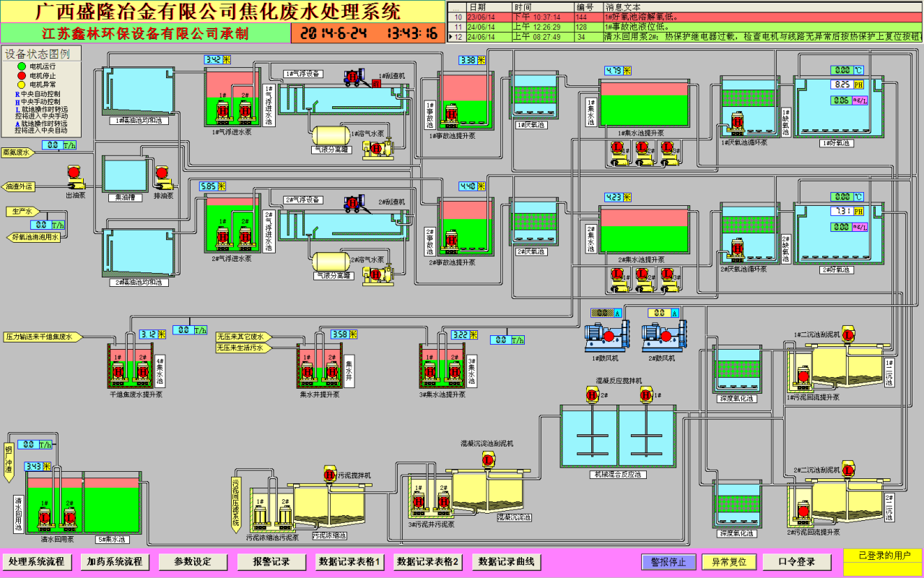Click the 排油泵 oil drain pump icon

click(162, 175)
